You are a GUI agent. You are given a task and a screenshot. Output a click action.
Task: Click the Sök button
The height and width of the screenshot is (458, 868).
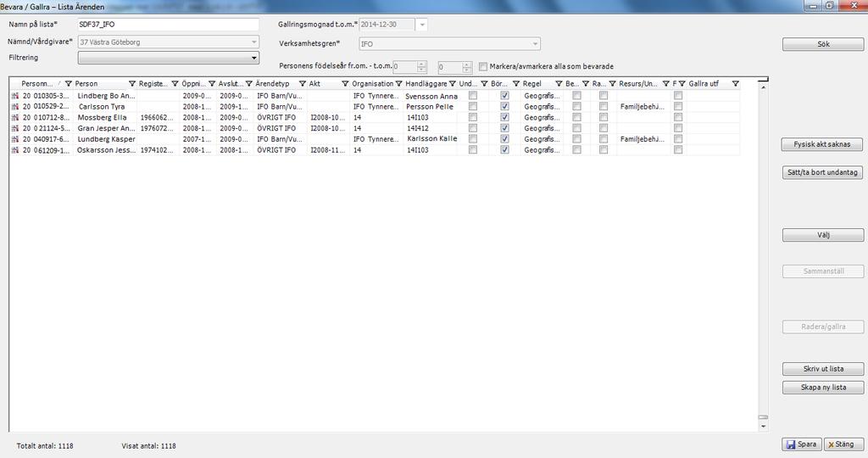pos(823,44)
